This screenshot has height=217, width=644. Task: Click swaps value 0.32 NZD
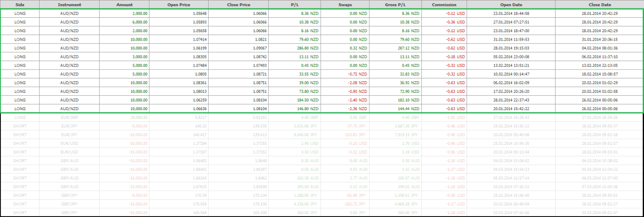[x=345, y=48]
